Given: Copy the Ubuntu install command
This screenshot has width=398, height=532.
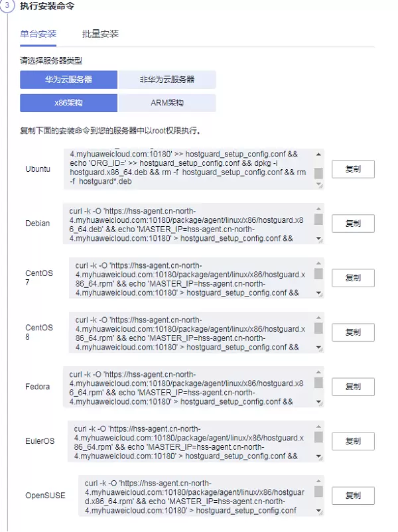Looking at the screenshot, I should click(x=353, y=168).
